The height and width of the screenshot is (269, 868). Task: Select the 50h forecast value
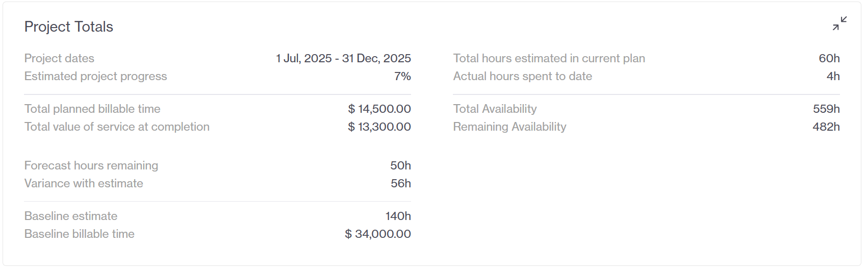point(401,165)
